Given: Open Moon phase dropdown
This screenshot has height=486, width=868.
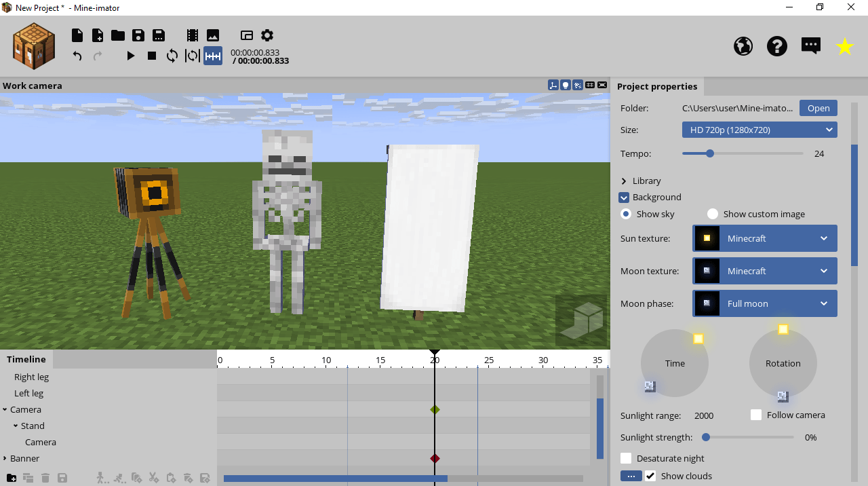Looking at the screenshot, I should coord(765,303).
